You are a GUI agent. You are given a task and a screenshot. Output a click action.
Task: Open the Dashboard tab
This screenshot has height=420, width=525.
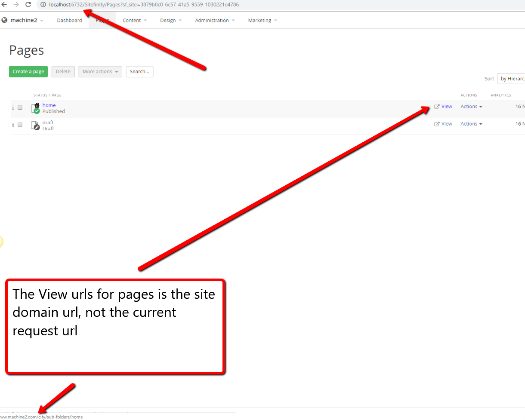click(69, 20)
